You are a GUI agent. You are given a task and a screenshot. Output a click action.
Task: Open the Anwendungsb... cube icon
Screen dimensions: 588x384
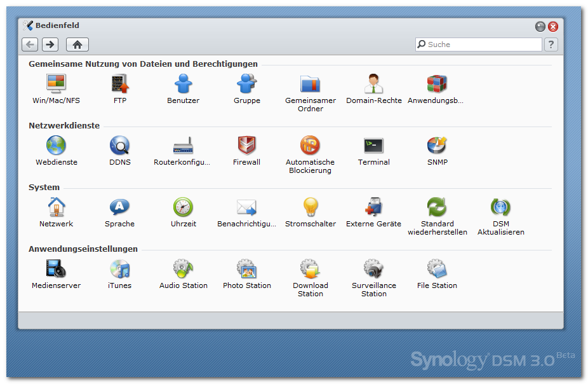click(x=437, y=83)
